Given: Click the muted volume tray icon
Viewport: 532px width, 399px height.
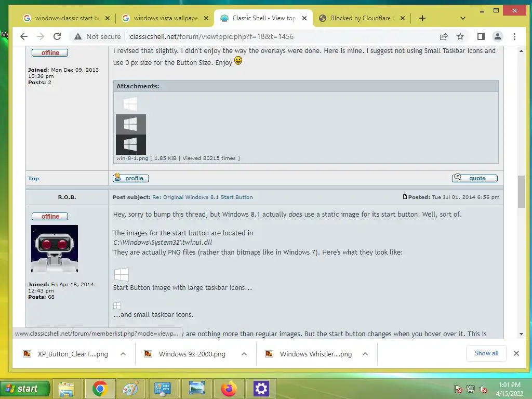Looking at the screenshot, I should click(x=483, y=389).
